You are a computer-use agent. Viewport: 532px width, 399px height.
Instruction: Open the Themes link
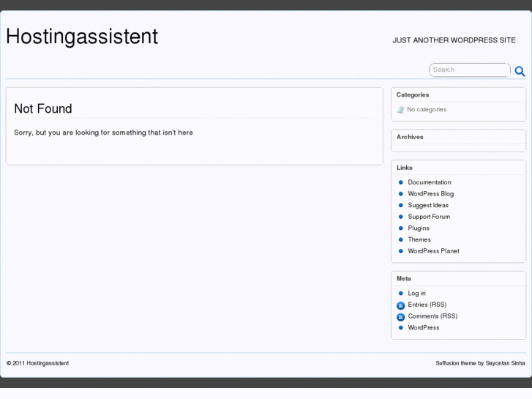coord(419,239)
